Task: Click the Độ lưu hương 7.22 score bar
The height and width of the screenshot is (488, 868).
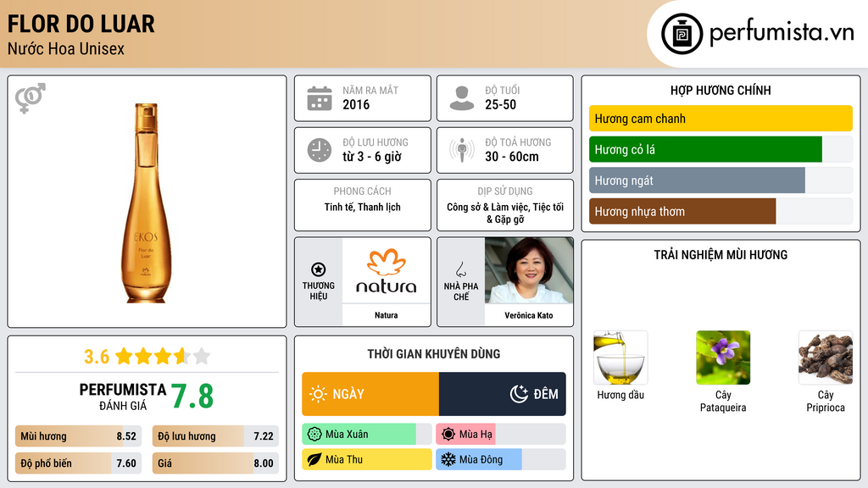Action: pyautogui.click(x=215, y=436)
